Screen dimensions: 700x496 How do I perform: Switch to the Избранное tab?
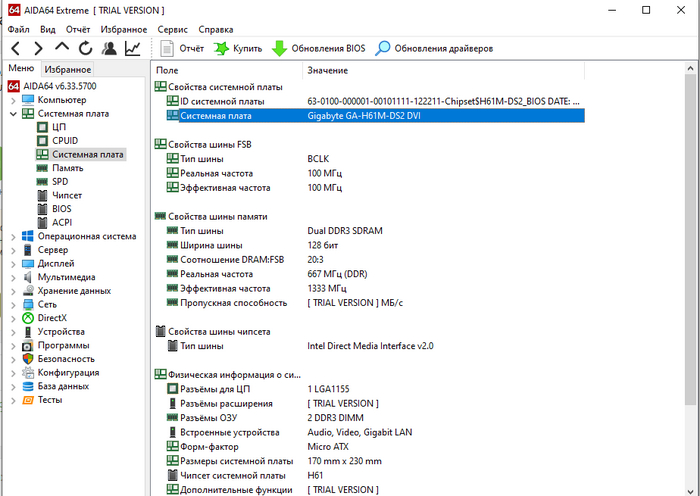coord(67,70)
